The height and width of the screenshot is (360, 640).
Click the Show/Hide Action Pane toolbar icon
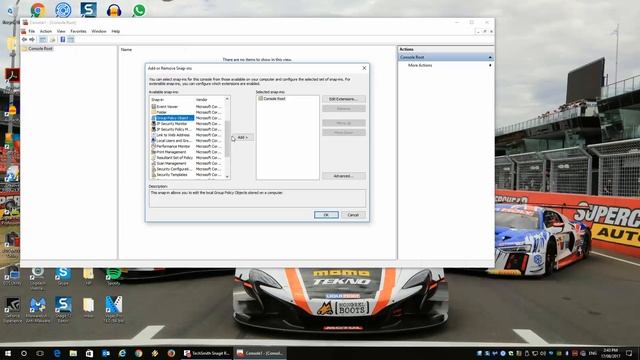(71, 40)
